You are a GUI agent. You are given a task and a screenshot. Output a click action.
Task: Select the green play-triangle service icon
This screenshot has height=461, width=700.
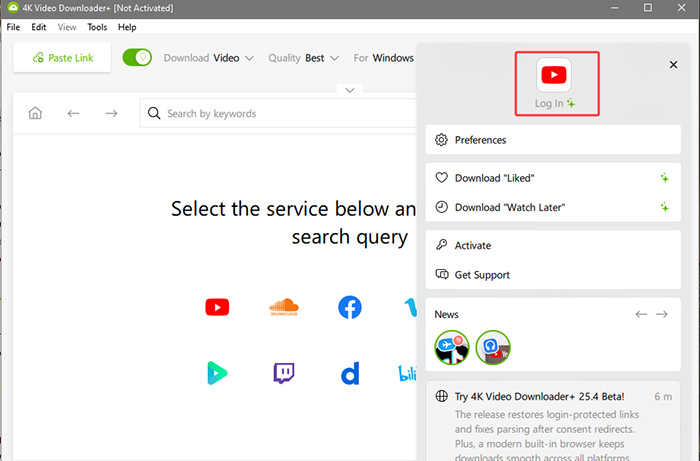[x=217, y=373]
